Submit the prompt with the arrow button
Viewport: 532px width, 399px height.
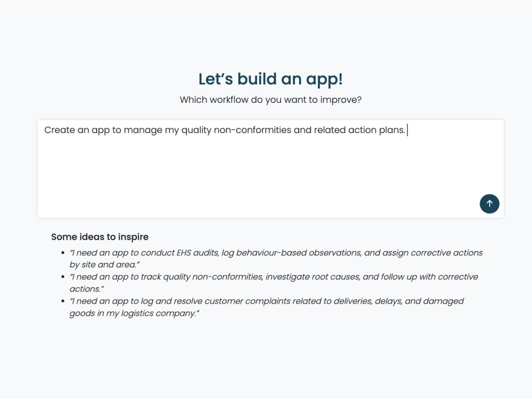pos(489,204)
